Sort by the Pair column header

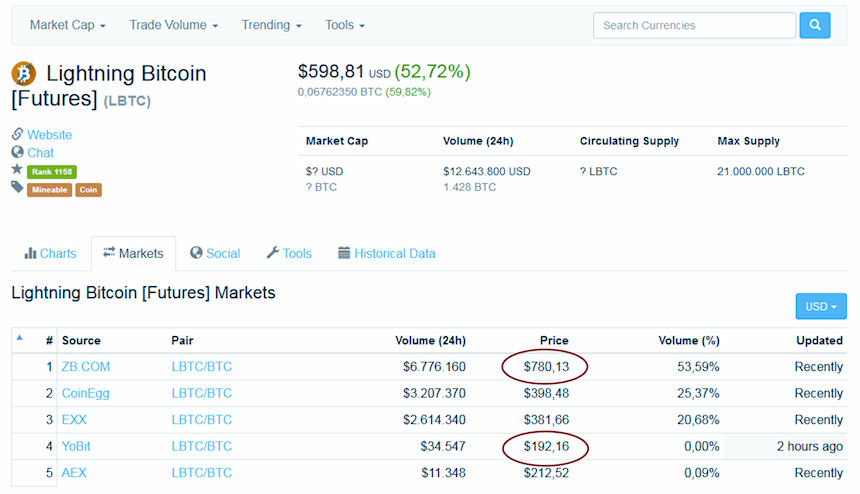(182, 340)
